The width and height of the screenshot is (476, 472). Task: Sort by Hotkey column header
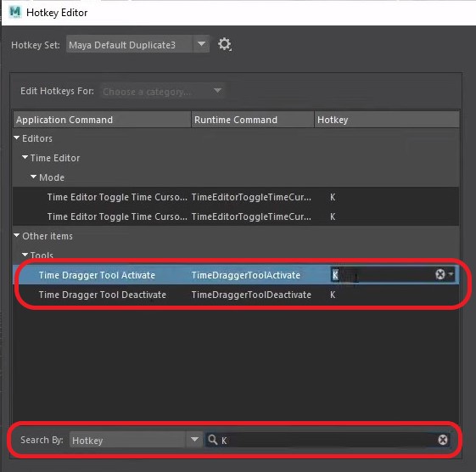pyautogui.click(x=387, y=120)
